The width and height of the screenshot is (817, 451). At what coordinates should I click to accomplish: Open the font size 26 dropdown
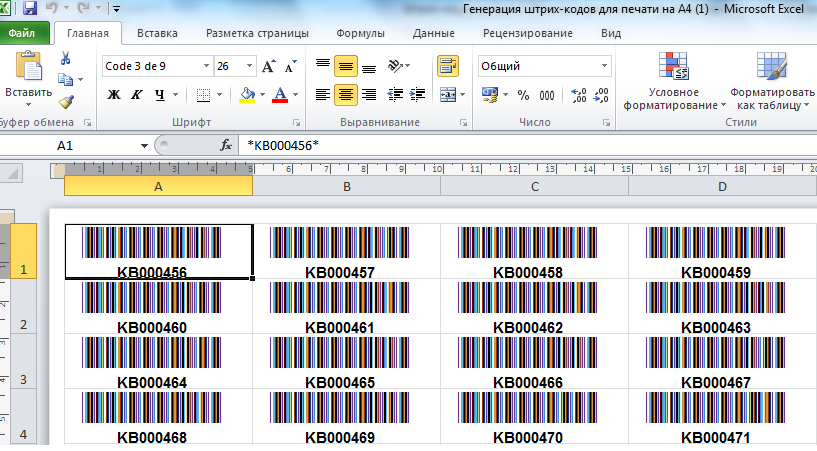tap(250, 66)
